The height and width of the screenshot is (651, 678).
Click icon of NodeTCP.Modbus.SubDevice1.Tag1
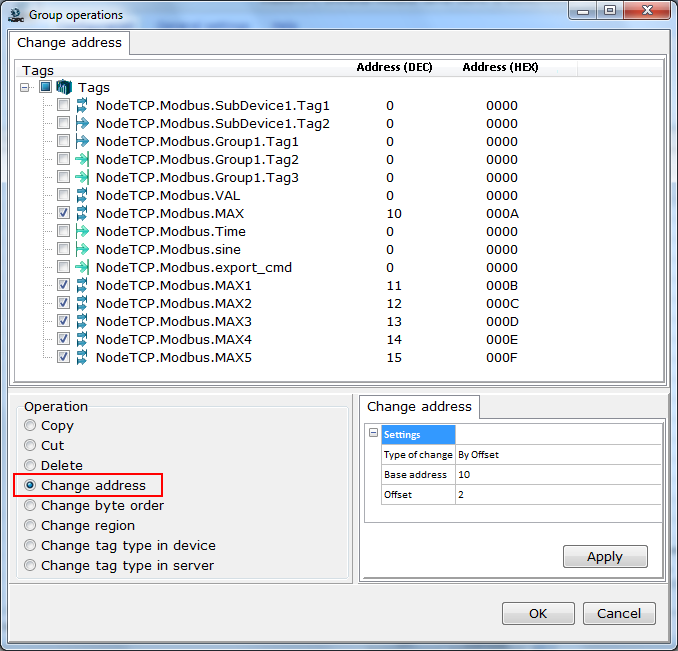82,105
